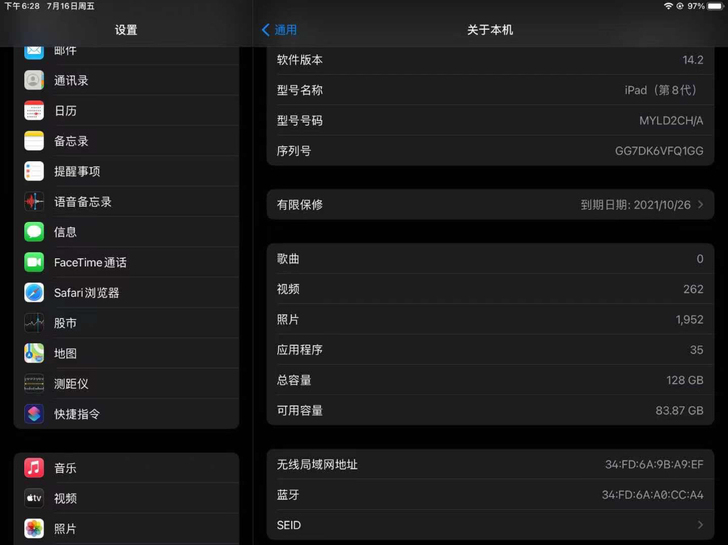
Task: Check the Wi-Fi status icon
Action: pyautogui.click(x=668, y=6)
